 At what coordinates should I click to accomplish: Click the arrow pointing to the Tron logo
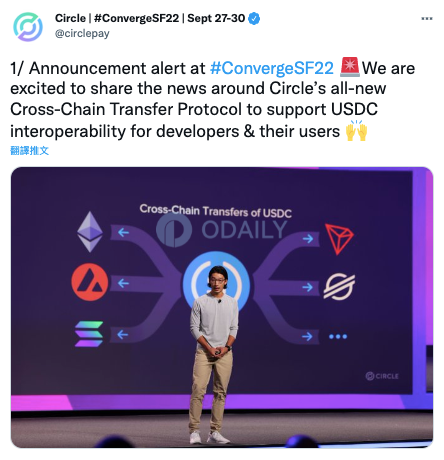coord(308,239)
